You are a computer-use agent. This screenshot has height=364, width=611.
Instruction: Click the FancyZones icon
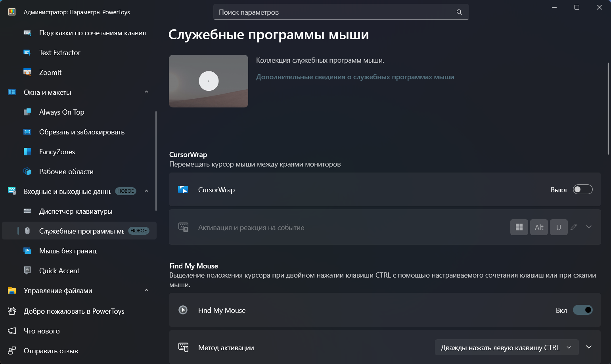pyautogui.click(x=27, y=152)
